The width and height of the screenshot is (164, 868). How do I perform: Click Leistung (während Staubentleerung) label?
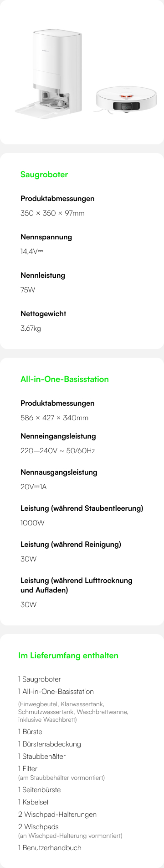click(82, 508)
